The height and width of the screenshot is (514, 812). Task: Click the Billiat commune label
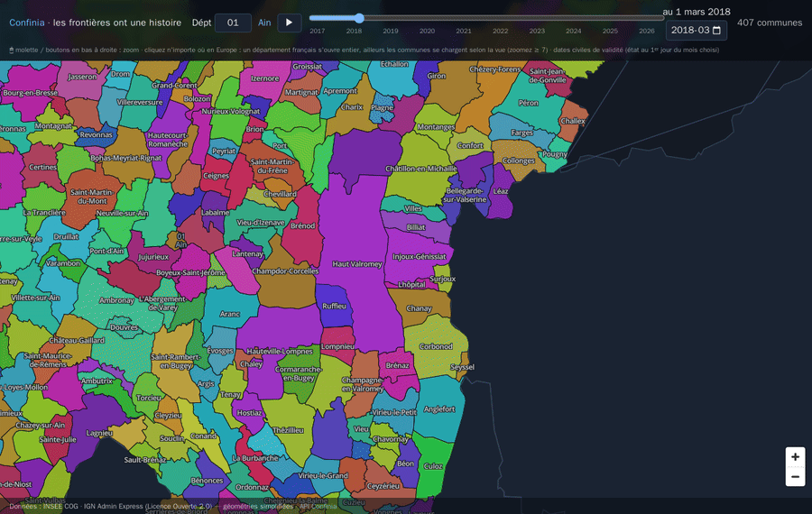pos(416,227)
